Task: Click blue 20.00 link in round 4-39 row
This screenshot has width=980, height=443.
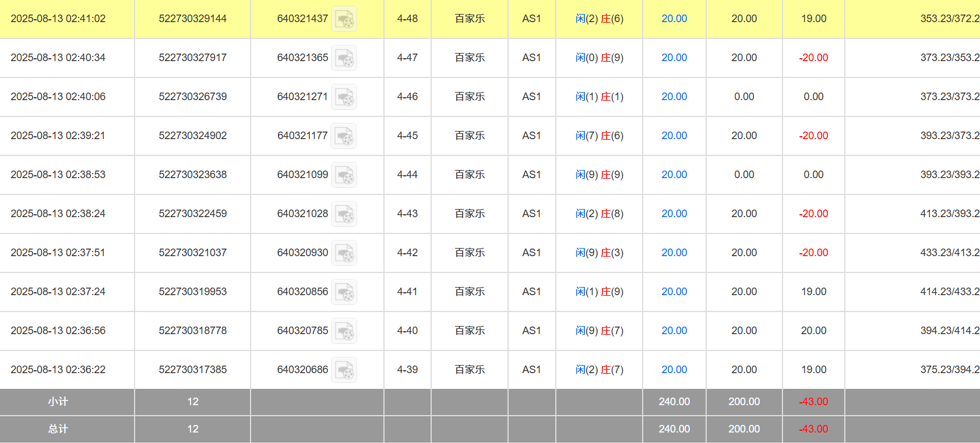Action: pyautogui.click(x=674, y=370)
